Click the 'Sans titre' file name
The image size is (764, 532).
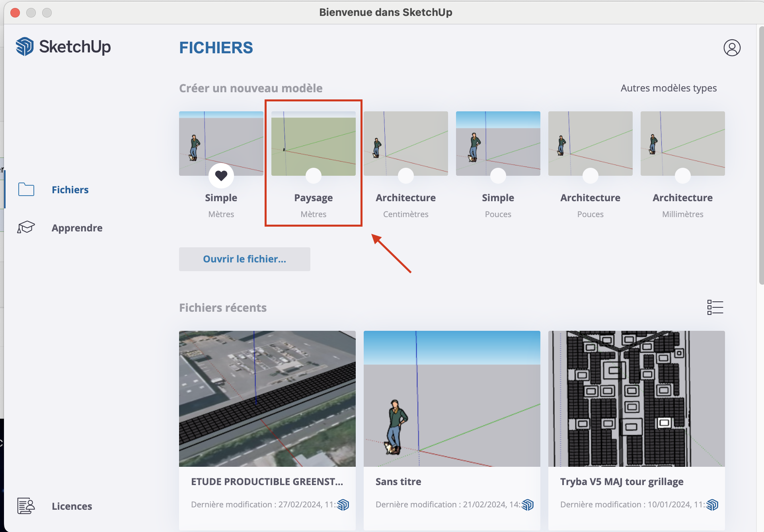398,482
